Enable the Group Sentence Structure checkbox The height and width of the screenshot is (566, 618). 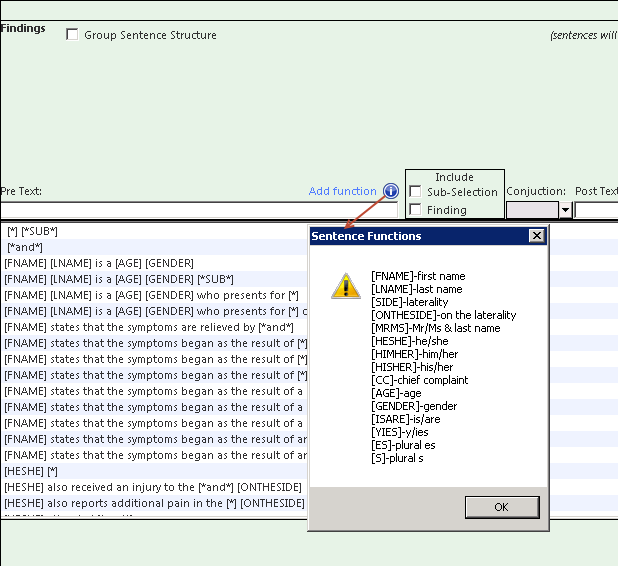pos(72,35)
